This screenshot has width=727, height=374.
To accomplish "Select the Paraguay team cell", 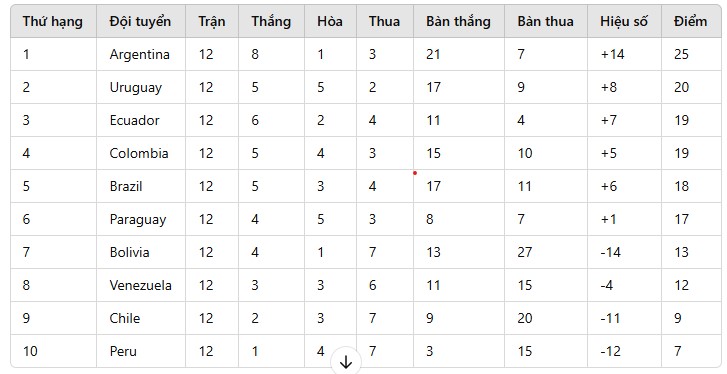I will (141, 219).
